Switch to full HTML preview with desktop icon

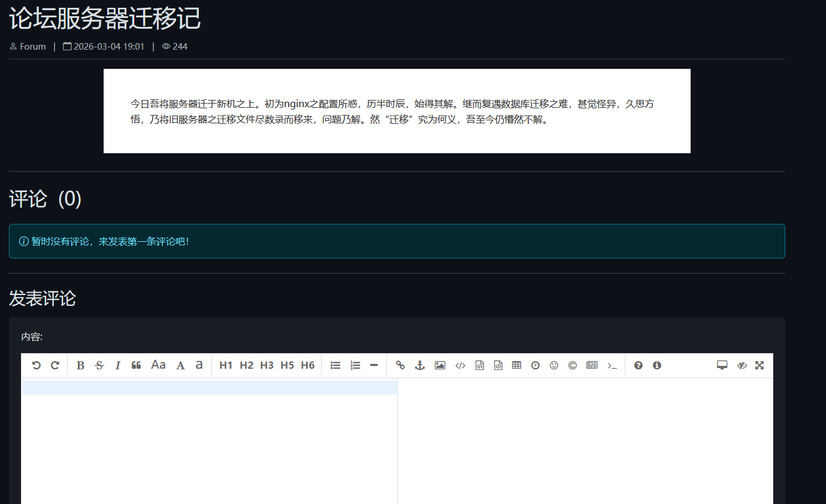(x=722, y=365)
